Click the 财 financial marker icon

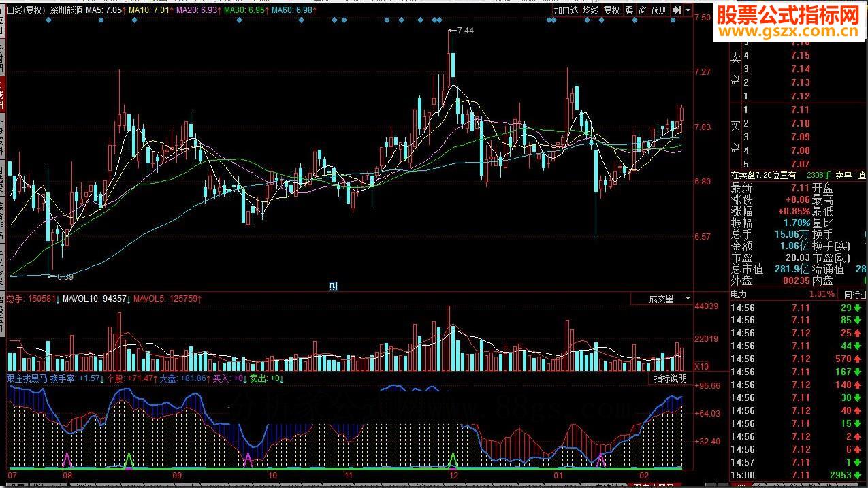(334, 287)
